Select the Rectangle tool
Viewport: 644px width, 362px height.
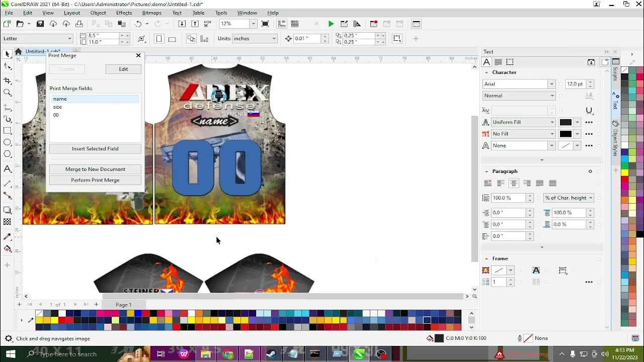tap(7, 130)
